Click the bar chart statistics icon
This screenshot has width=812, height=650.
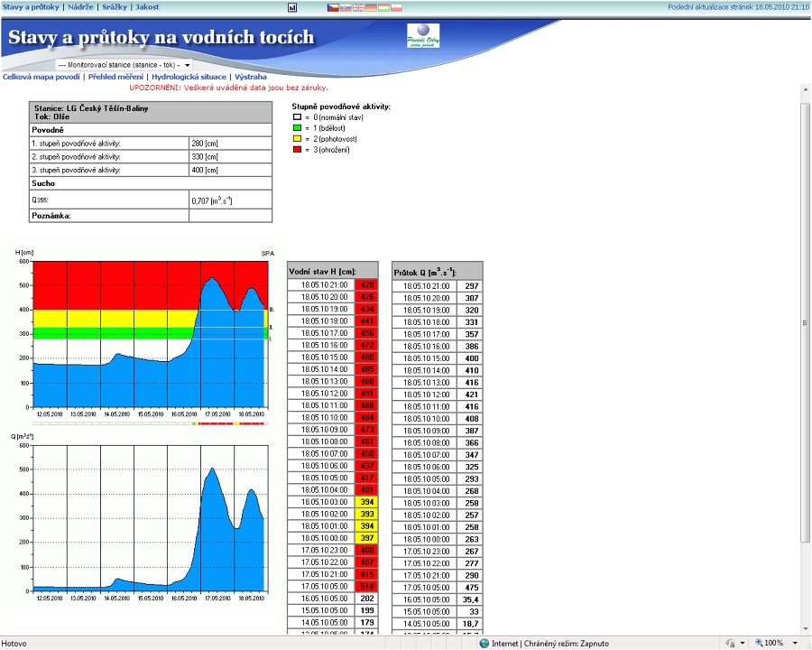point(292,7)
